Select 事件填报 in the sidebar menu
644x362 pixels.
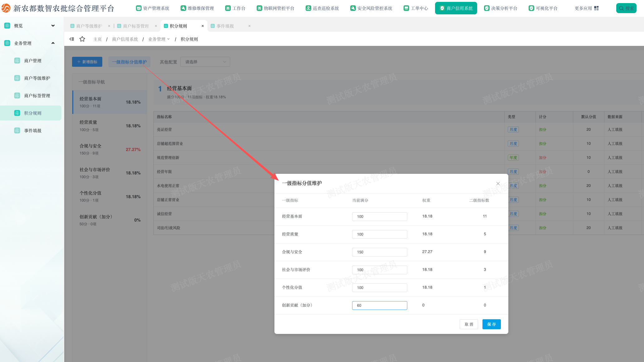click(x=33, y=130)
